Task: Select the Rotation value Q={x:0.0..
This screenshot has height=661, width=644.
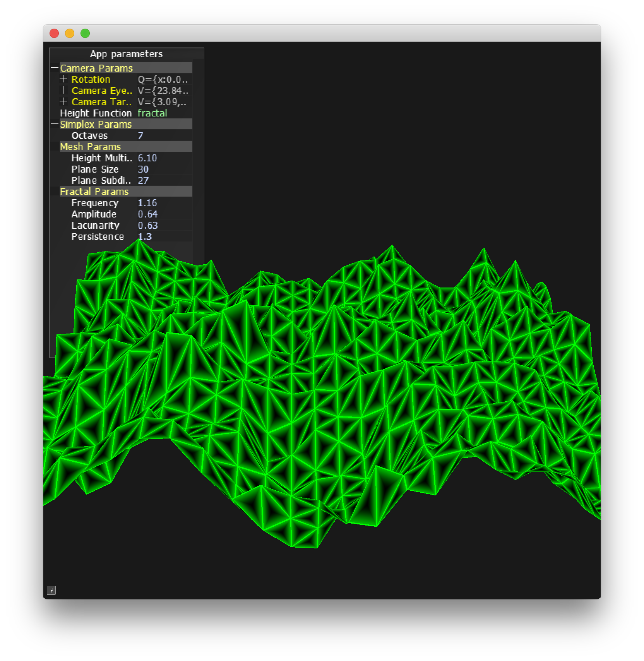Action: coord(163,79)
